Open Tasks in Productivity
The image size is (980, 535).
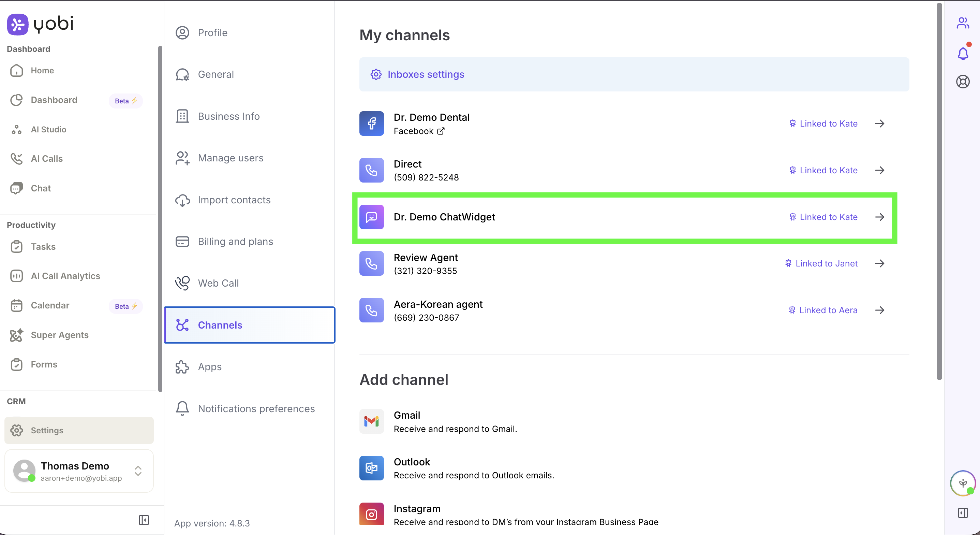click(43, 247)
